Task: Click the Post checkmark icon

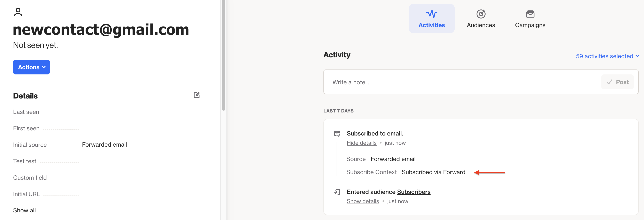Action: [609, 82]
